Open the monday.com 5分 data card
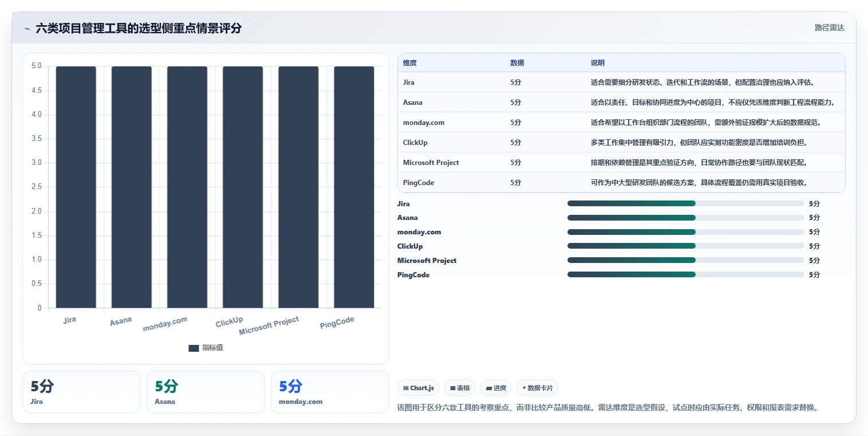Image resolution: width=868 pixels, height=436 pixels. [330, 392]
